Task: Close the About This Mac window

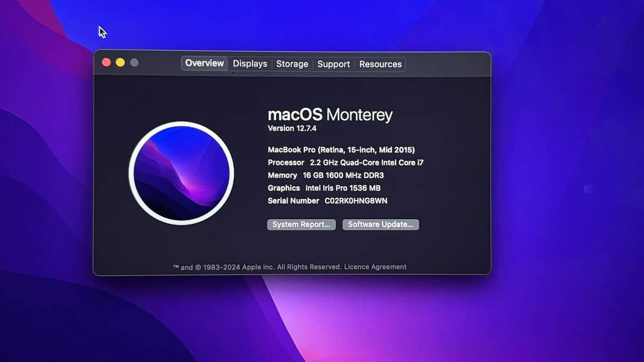Action: pyautogui.click(x=106, y=62)
